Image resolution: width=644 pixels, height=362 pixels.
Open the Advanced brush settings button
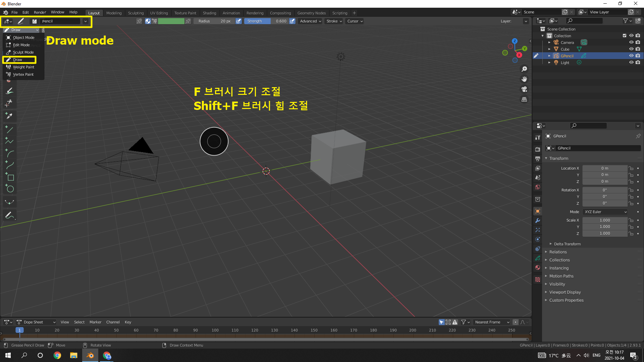click(x=310, y=21)
